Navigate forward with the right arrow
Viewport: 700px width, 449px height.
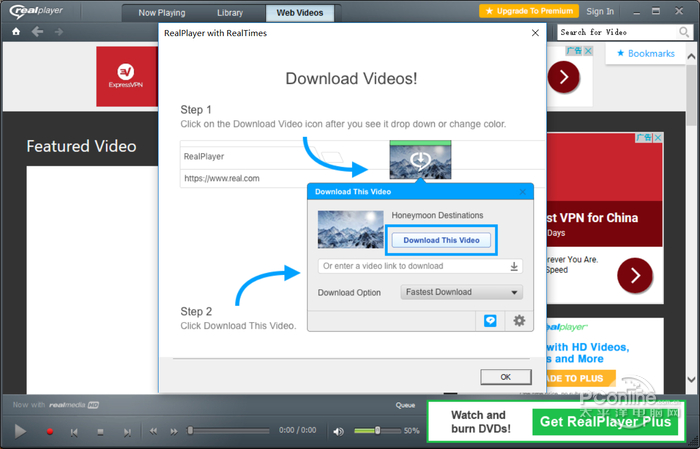[58, 32]
